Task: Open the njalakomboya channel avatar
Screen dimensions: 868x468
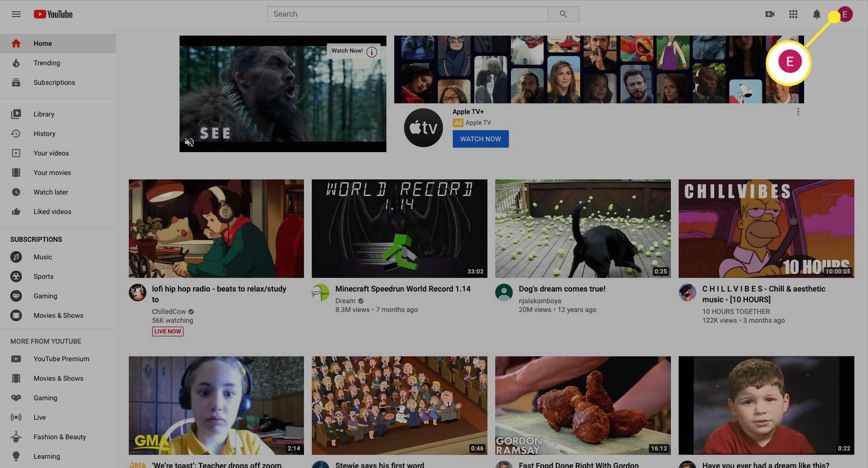Action: pos(504,292)
